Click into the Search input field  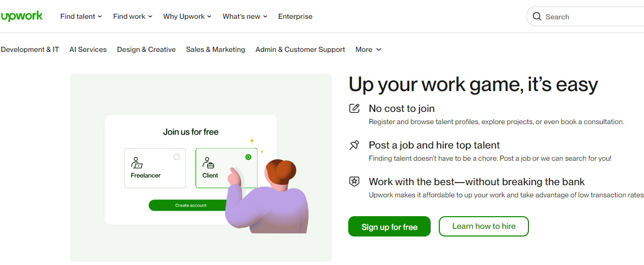click(x=591, y=17)
